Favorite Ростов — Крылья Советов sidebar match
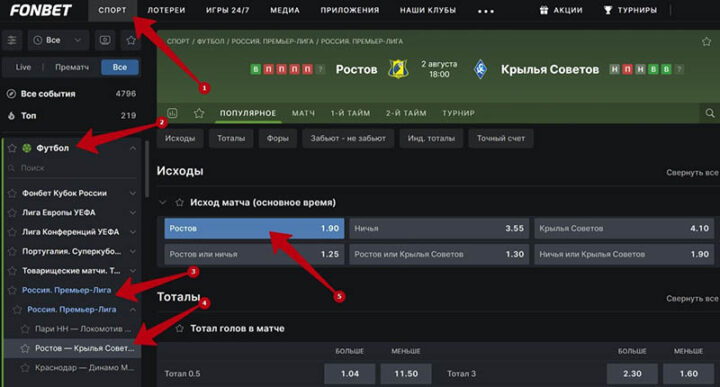 pyautogui.click(x=25, y=348)
